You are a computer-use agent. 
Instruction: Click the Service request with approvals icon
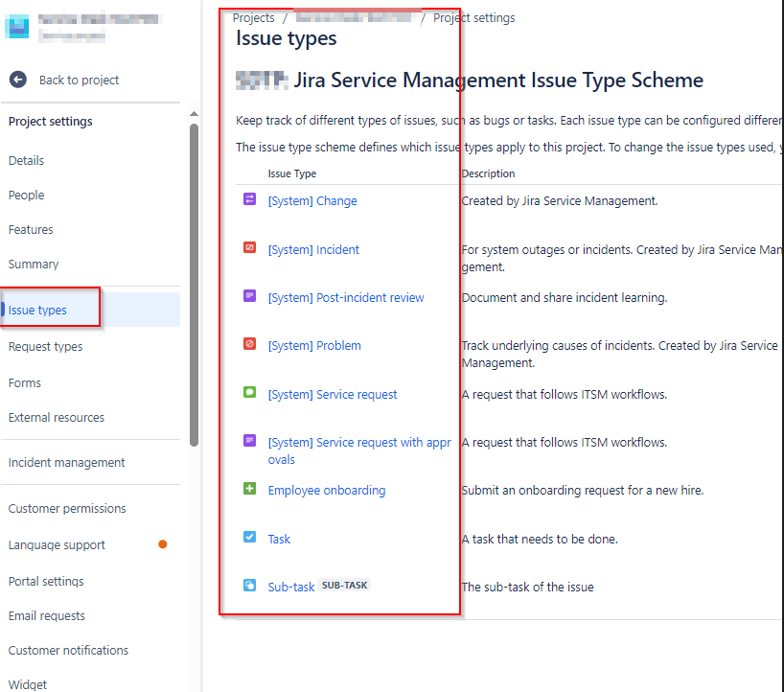coord(249,441)
